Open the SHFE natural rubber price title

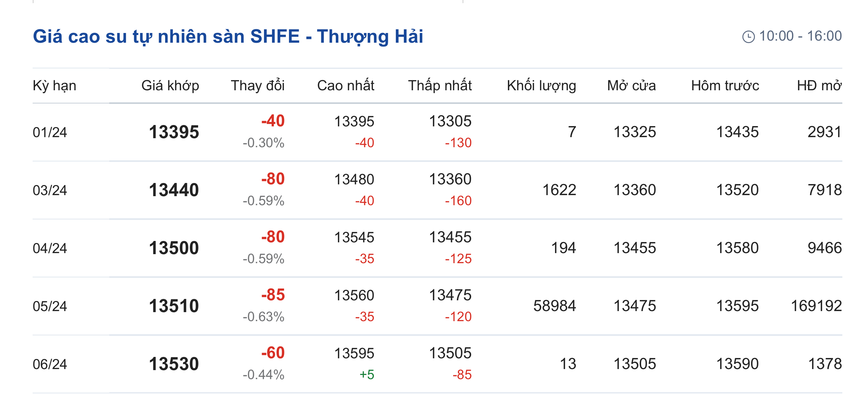click(x=228, y=36)
